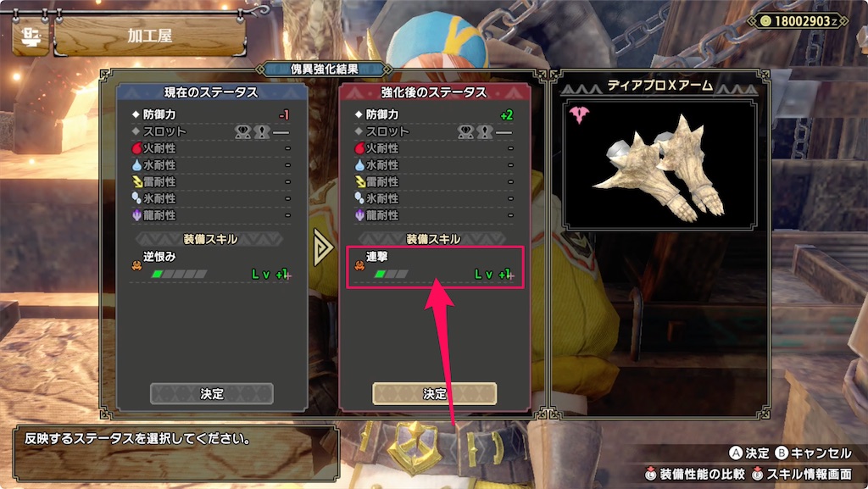Confirm the current status with its 決定 button
Screen dimensions: 868x489
pos(211,393)
